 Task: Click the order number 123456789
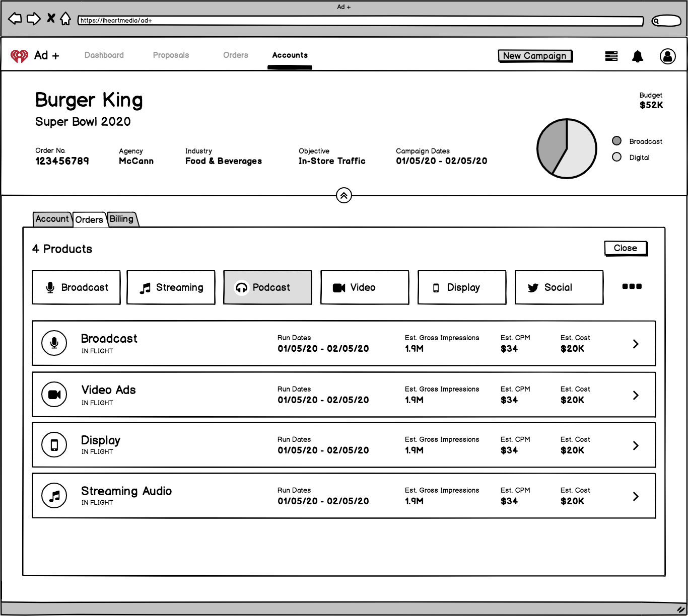click(x=62, y=161)
